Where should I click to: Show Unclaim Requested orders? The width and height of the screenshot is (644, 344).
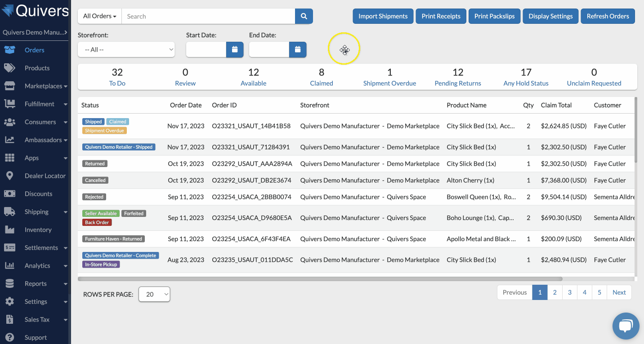pyautogui.click(x=594, y=77)
